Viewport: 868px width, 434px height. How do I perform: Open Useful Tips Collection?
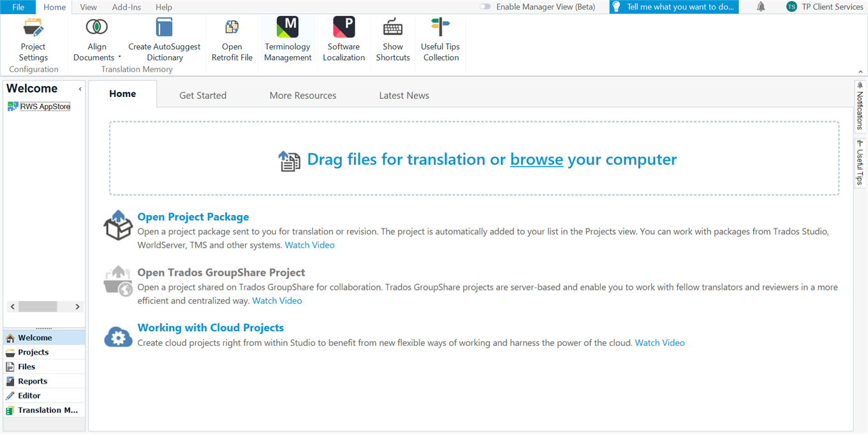click(440, 40)
